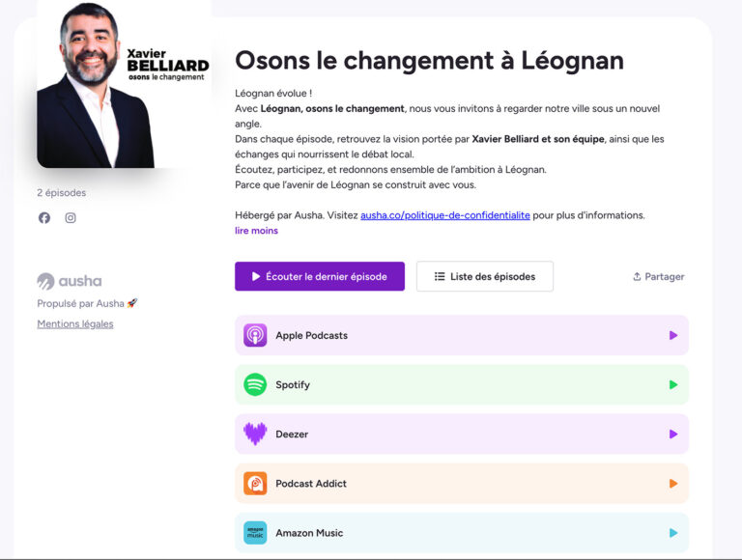
Task: Click the Ausha logo
Action: tap(70, 281)
